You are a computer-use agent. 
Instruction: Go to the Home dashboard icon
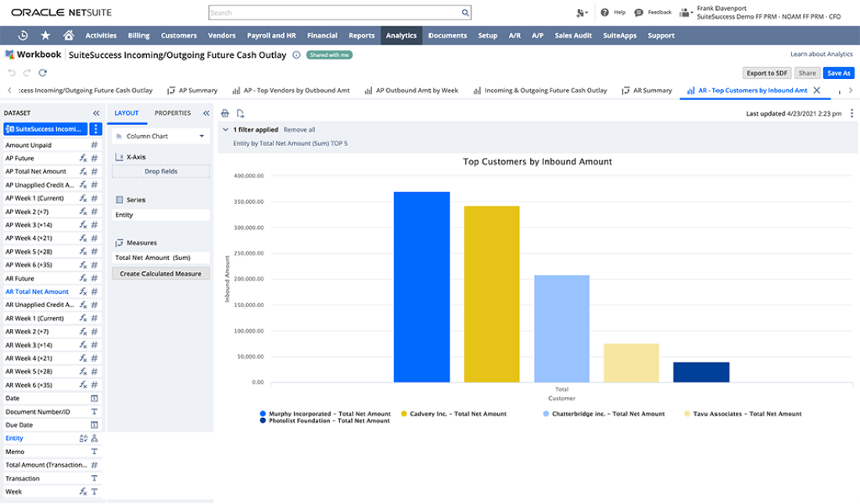pyautogui.click(x=69, y=35)
